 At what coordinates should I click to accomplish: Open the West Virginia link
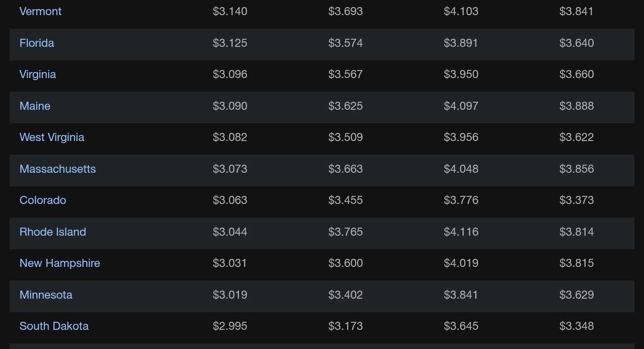pos(52,137)
